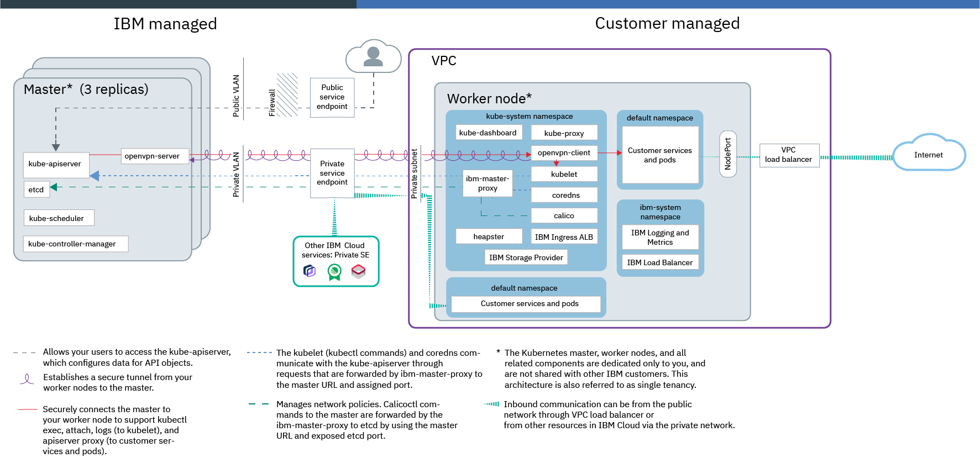Click the user silhouette icon inside the cloud
The width and height of the screenshot is (980, 463).
(374, 56)
